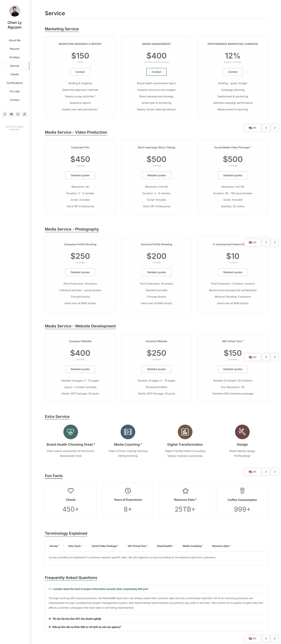281x644 pixels.
Task: Click the Design magic wand icon
Action: tap(242, 432)
